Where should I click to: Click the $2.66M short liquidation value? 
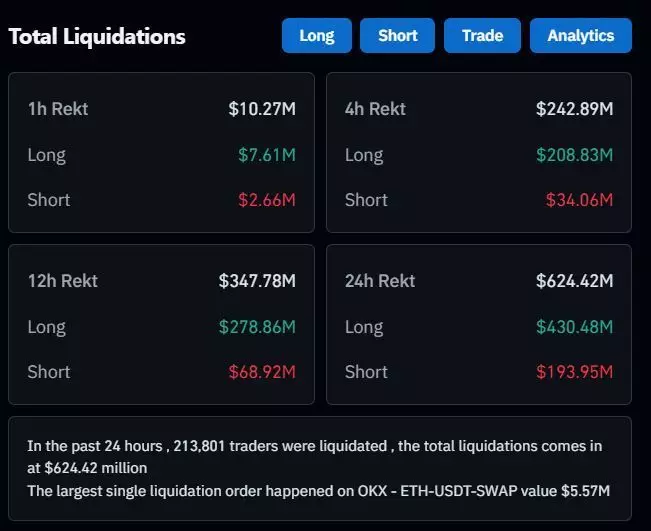click(x=267, y=200)
